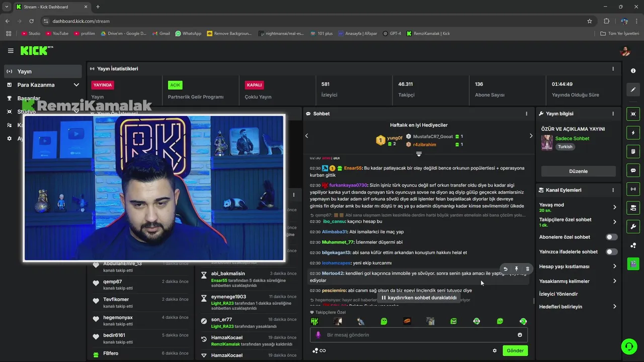Open Yavaş mod settings chevron
The width and height of the screenshot is (644, 362).
click(614, 207)
